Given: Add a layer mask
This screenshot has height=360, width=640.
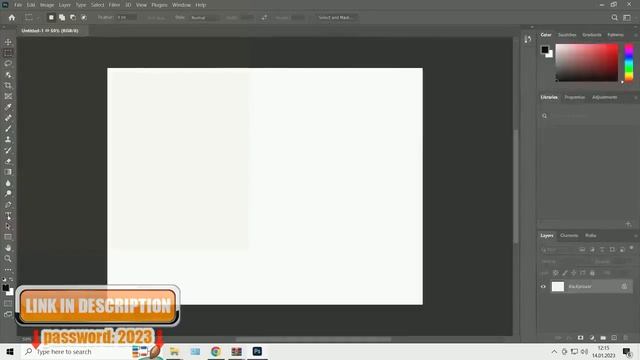Looking at the screenshot, I should [x=580, y=338].
